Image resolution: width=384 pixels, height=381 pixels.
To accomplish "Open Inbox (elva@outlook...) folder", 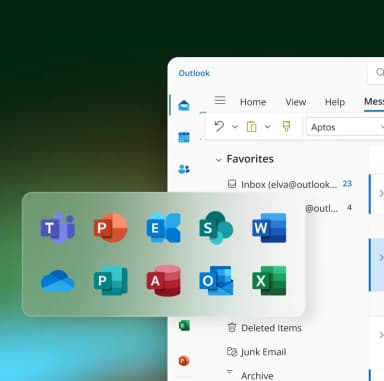I will [289, 184].
